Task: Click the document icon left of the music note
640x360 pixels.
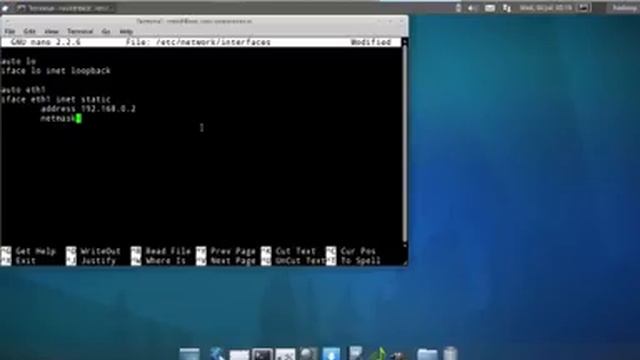Action: point(356,353)
